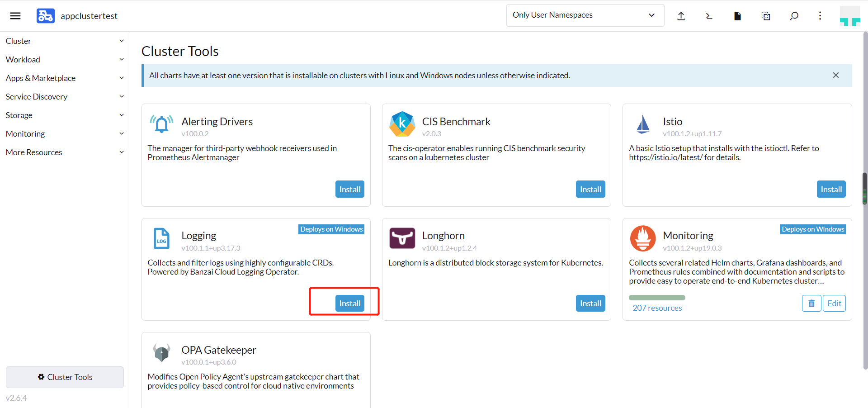Click the Logging card title
Viewport: 868px width, 408px height.
click(198, 235)
